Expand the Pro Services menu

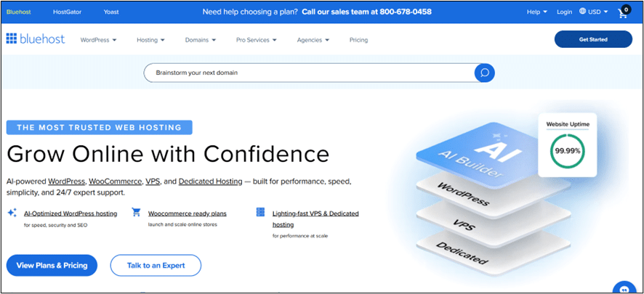click(257, 40)
